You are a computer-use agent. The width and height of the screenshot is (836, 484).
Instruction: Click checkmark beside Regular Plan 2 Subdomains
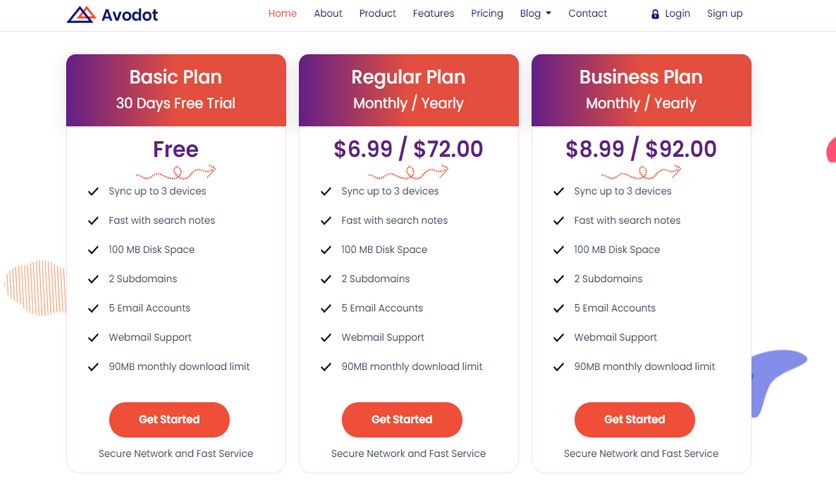(x=326, y=279)
